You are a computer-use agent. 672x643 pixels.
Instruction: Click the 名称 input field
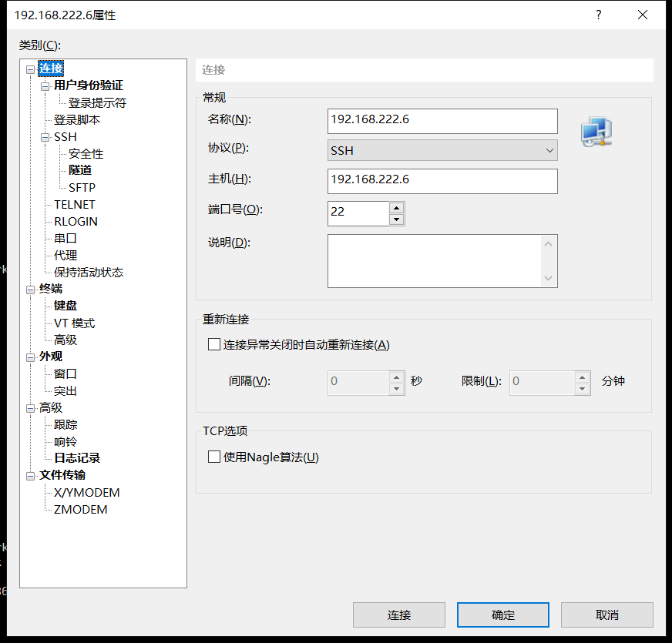point(442,121)
